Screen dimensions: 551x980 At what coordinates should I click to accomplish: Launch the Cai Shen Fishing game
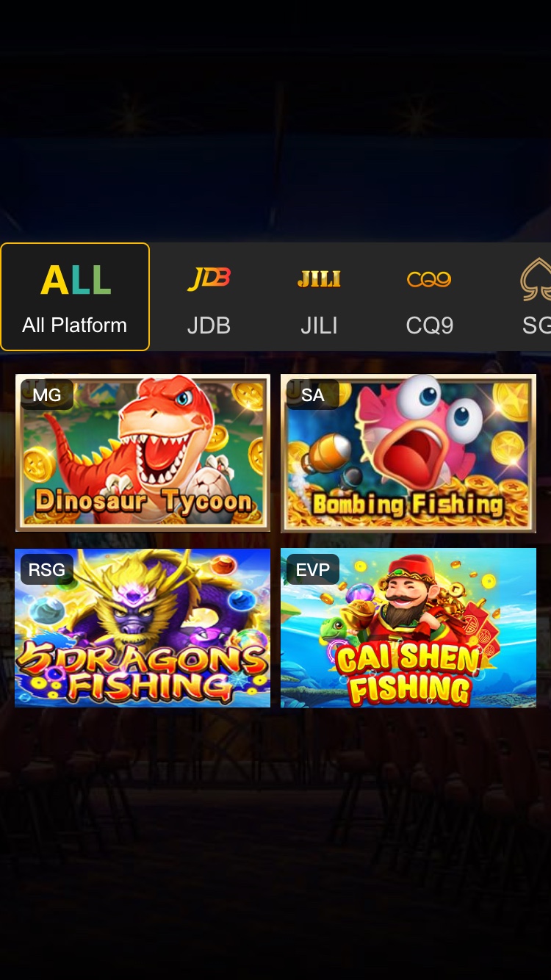pos(408,628)
